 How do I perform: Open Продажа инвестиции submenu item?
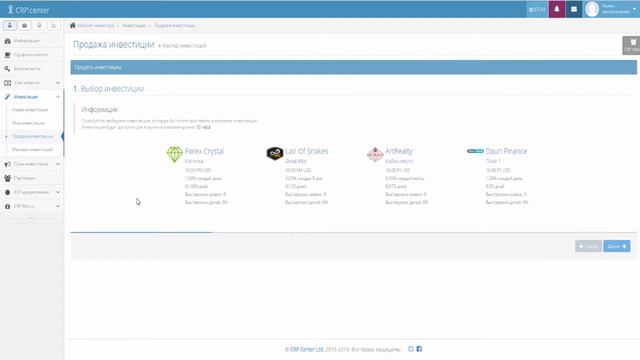tap(33, 136)
